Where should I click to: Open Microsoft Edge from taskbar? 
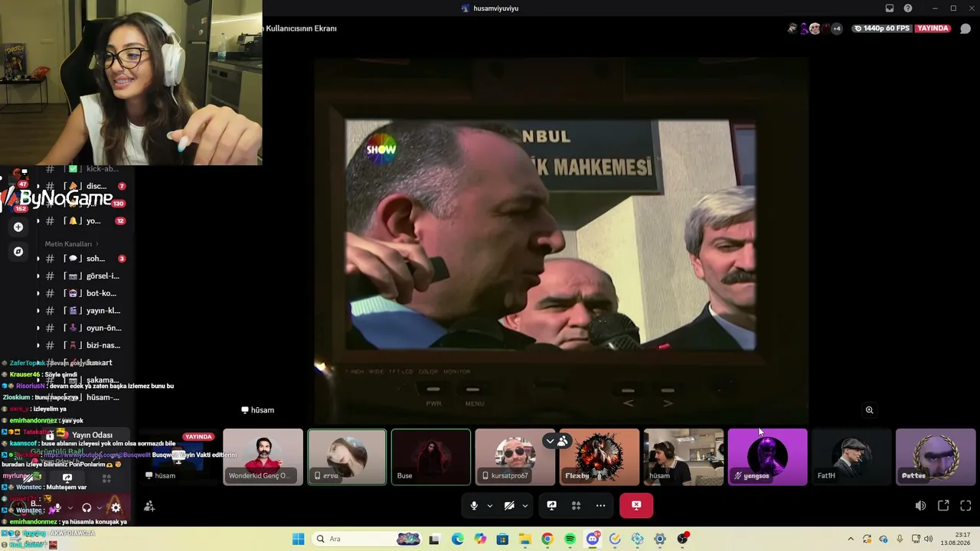pos(457,539)
